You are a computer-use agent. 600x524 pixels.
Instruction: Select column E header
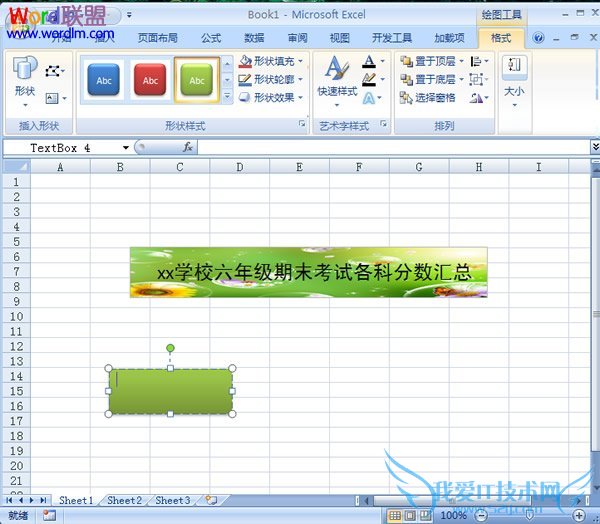click(299, 167)
